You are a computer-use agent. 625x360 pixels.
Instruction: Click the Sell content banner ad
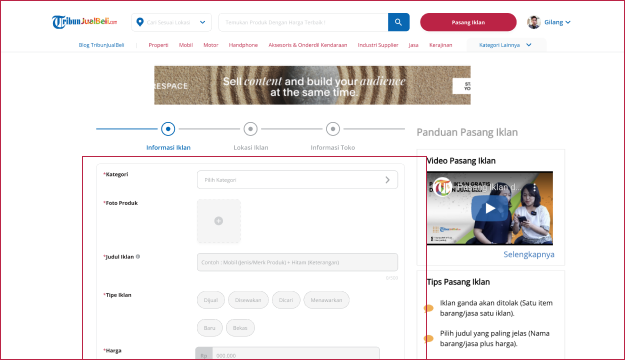[312, 85]
